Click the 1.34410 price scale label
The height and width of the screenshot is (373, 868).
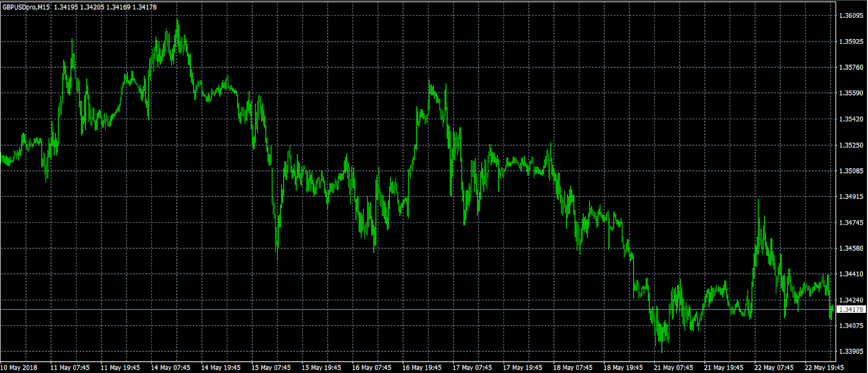click(x=851, y=274)
